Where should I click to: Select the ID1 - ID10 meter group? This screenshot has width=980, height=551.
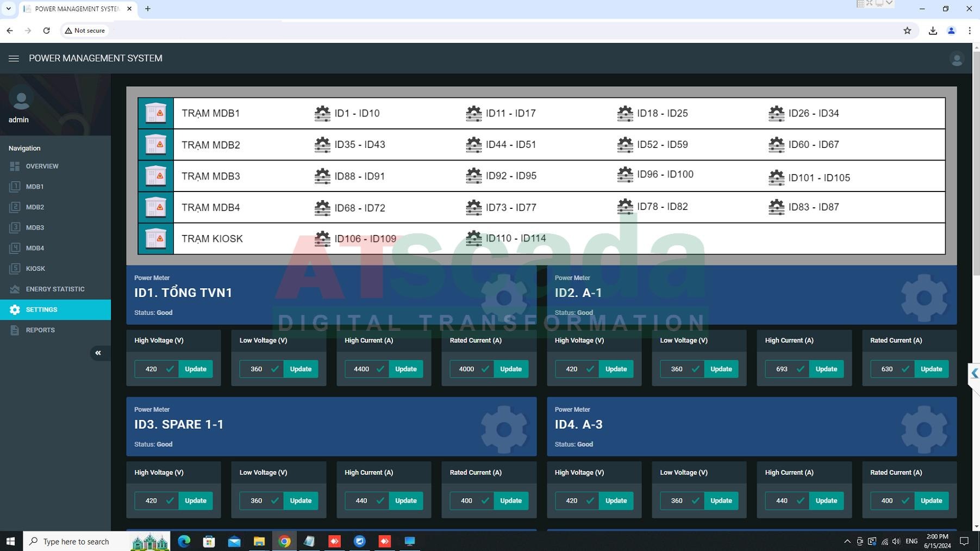[x=347, y=113]
